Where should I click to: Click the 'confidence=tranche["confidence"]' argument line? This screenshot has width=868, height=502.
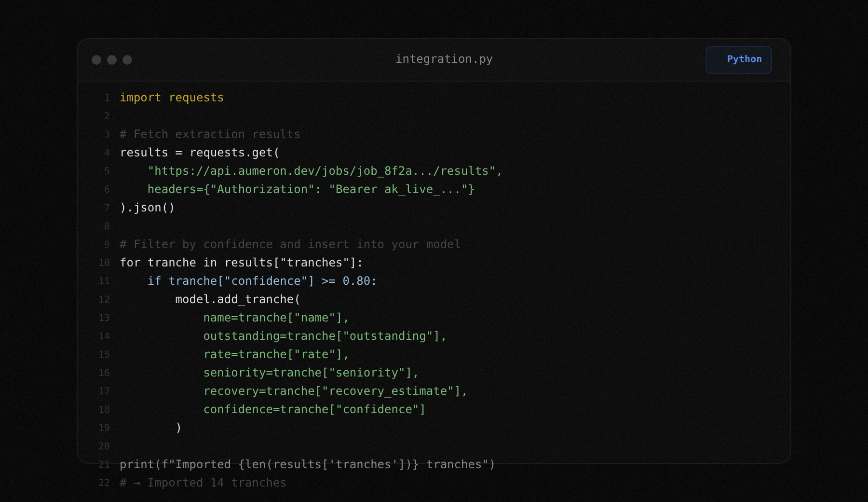pos(314,409)
